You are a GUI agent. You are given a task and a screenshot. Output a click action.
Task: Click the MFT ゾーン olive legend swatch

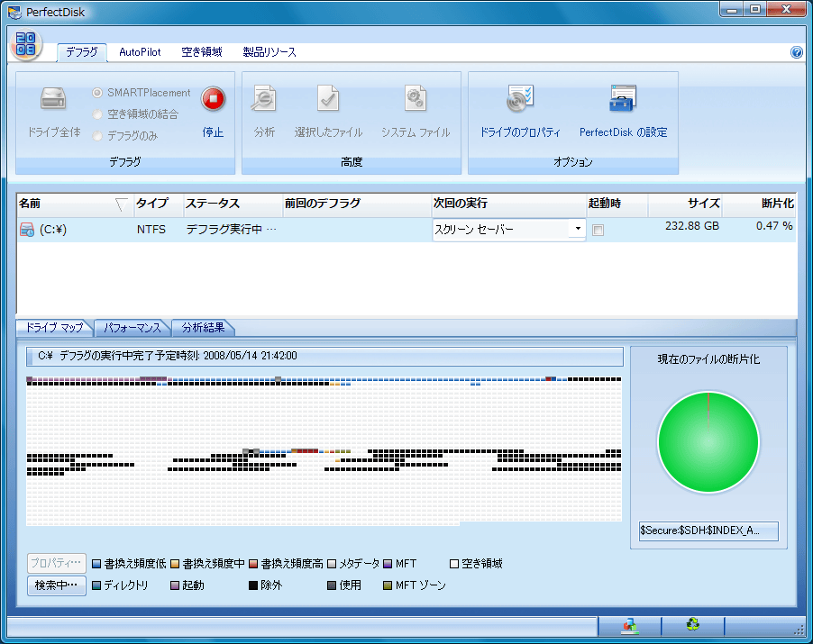click(x=388, y=585)
